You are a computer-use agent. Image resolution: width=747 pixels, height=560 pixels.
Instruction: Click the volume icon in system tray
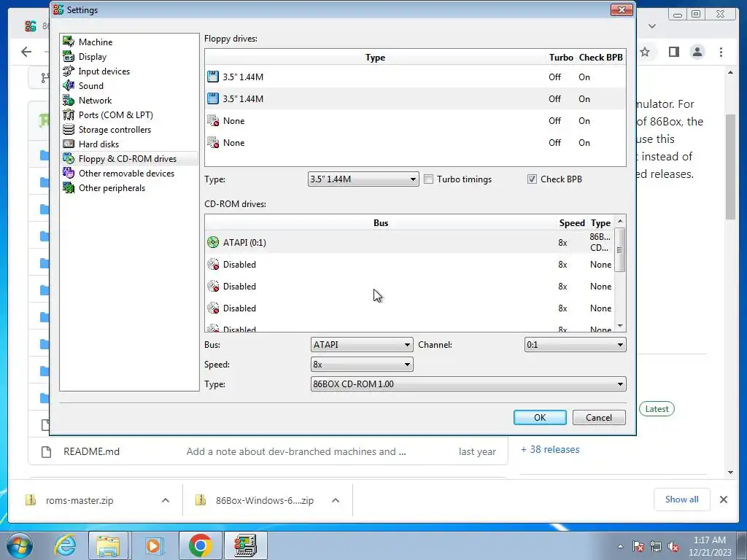point(673,546)
